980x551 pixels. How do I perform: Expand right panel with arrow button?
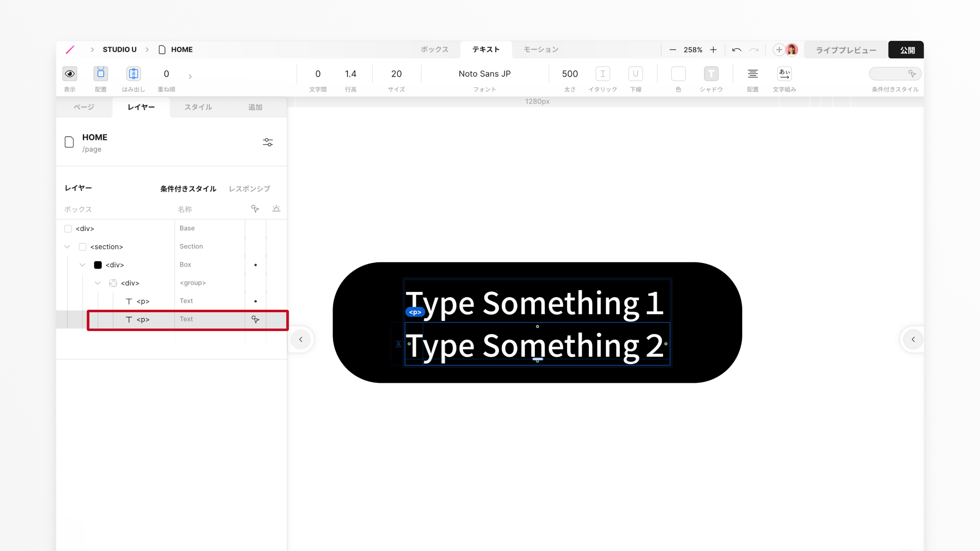913,340
